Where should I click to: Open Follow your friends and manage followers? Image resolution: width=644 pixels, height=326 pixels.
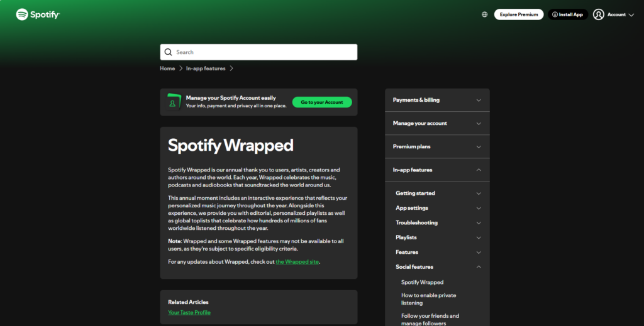(430, 320)
